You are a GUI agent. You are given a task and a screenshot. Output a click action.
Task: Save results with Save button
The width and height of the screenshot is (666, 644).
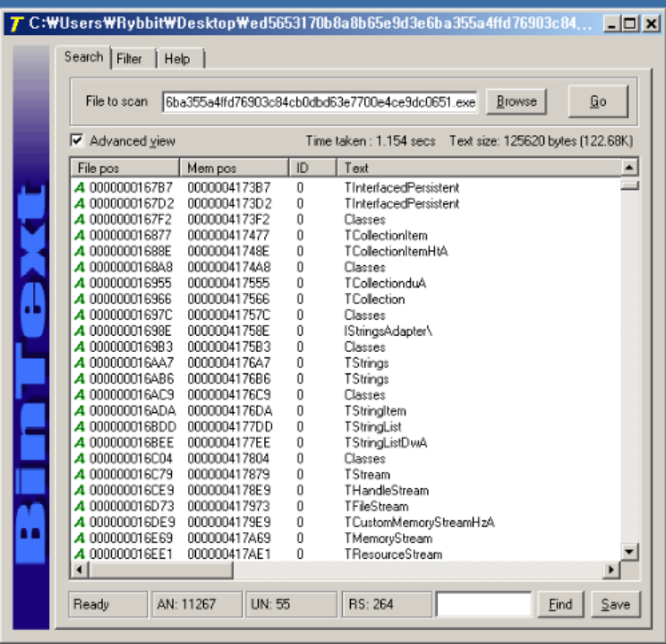pos(616,604)
